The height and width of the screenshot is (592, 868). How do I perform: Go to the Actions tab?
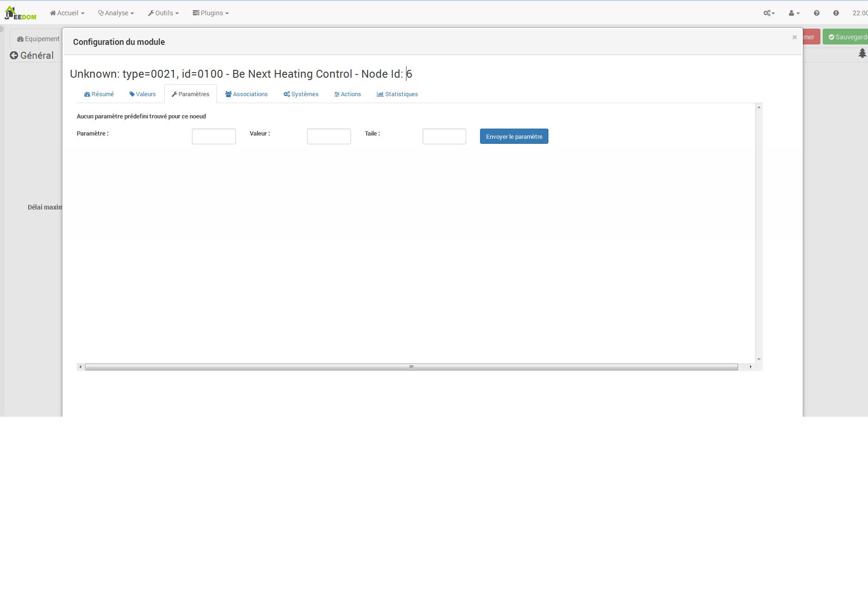coord(348,94)
